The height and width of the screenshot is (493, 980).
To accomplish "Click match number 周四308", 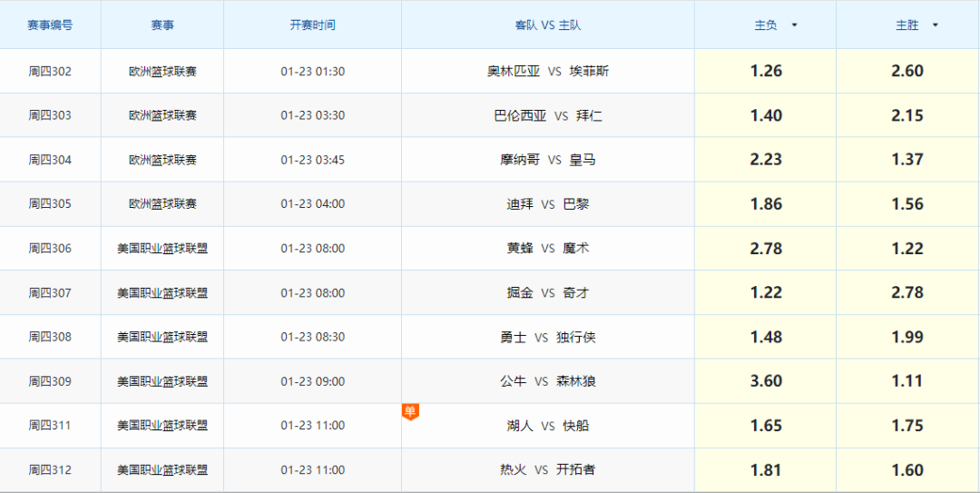I will [x=50, y=337].
